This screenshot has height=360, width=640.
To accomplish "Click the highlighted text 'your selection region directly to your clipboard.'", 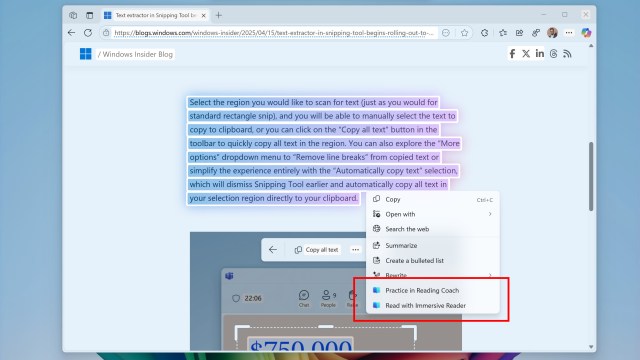I will coord(273,198).
